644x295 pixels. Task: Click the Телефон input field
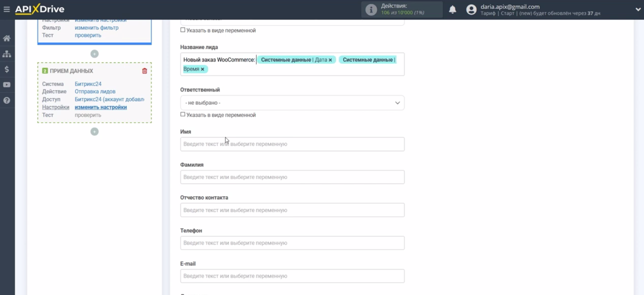point(292,243)
